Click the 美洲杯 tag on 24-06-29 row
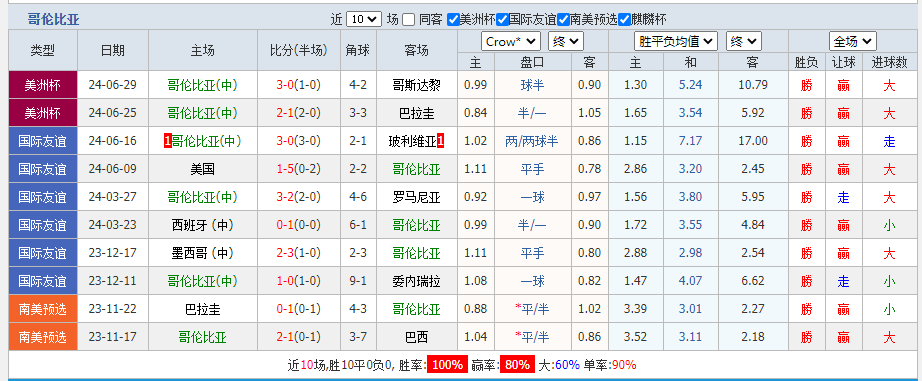 pyautogui.click(x=42, y=85)
